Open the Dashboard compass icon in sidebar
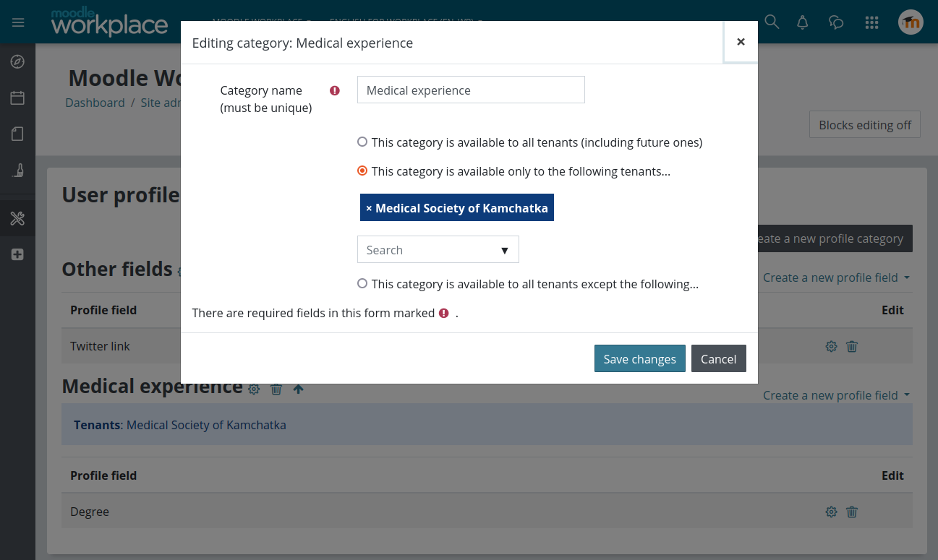The image size is (938, 560). point(18,61)
